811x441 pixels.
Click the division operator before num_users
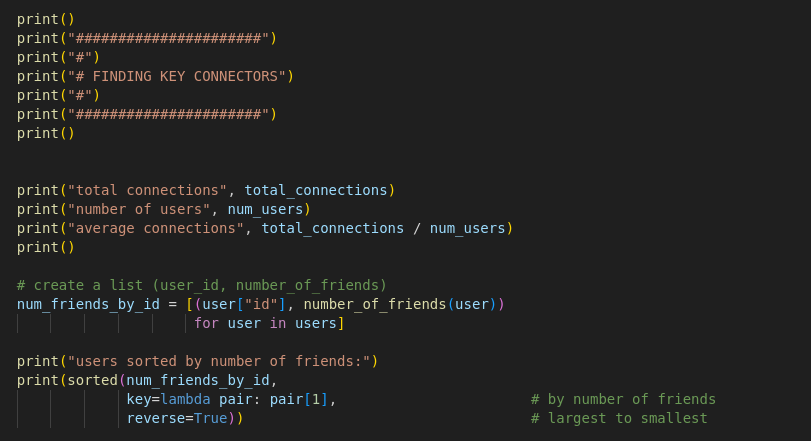point(417,228)
